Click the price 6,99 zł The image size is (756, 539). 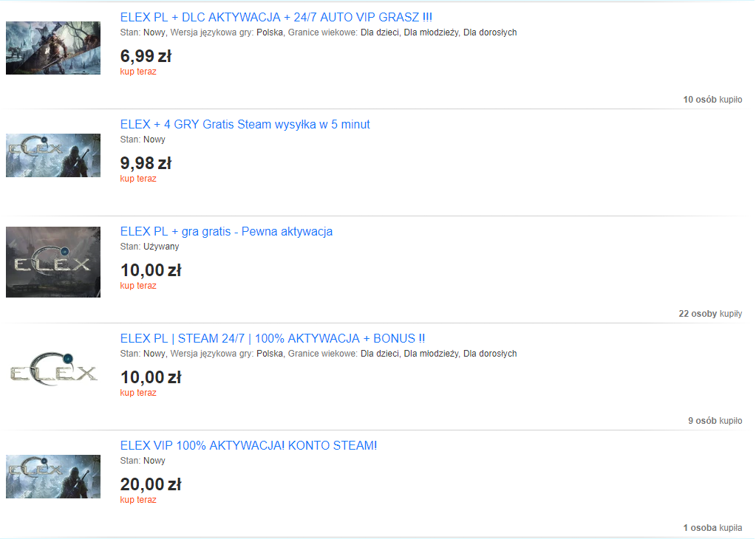146,56
